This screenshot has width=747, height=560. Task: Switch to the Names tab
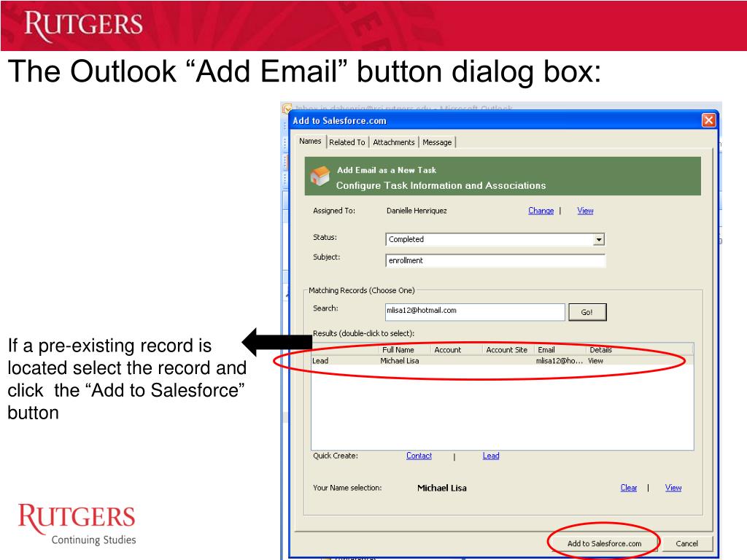(x=310, y=141)
